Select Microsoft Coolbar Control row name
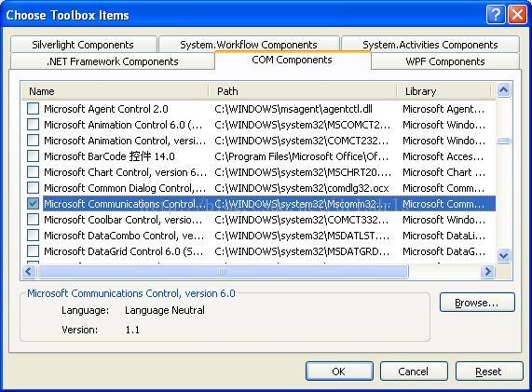The image size is (532, 392). tap(123, 220)
